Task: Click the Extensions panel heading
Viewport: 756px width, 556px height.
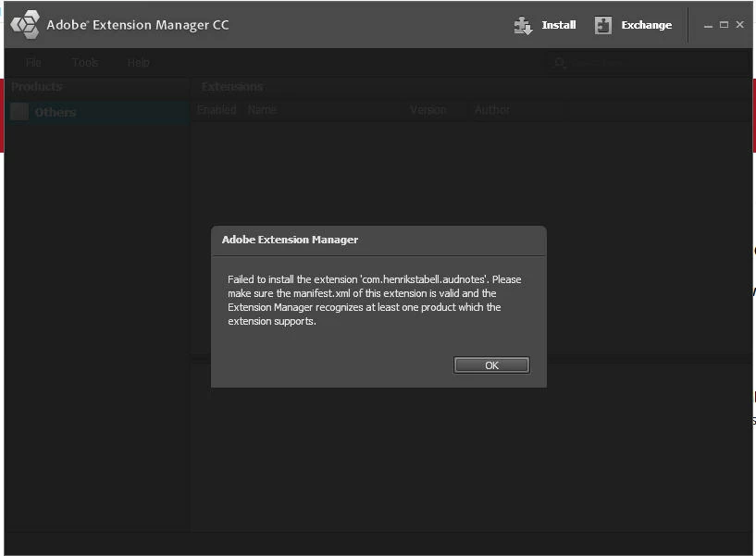Action: coord(232,87)
